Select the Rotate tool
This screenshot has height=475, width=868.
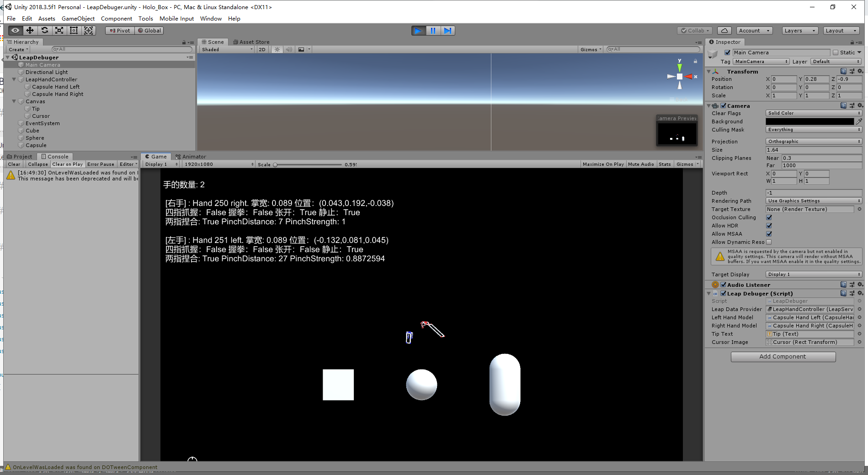click(x=44, y=30)
